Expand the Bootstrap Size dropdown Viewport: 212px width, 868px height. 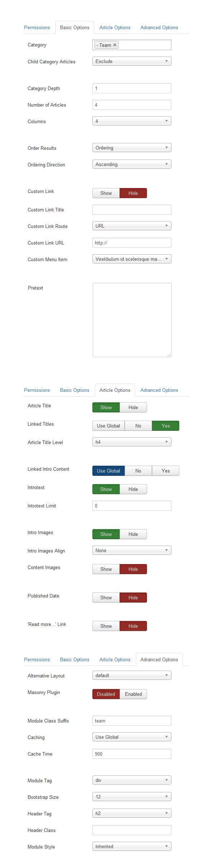click(x=132, y=797)
